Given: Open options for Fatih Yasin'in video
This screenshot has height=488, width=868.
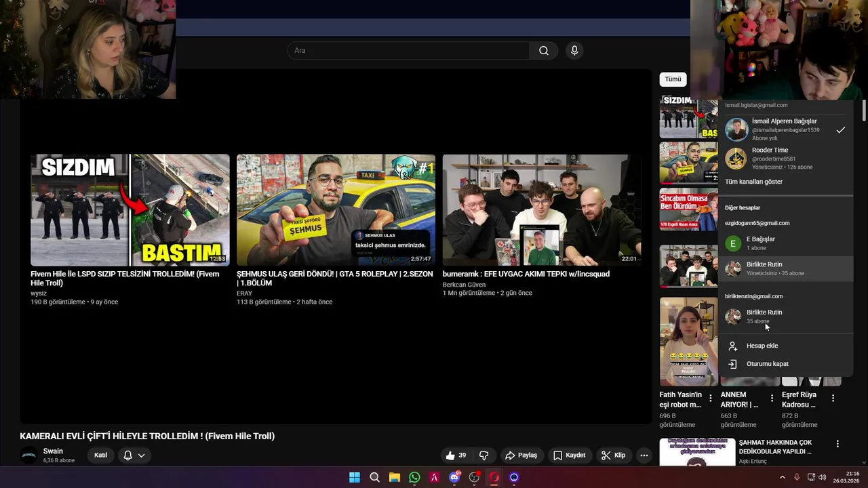Looking at the screenshot, I should 710,399.
